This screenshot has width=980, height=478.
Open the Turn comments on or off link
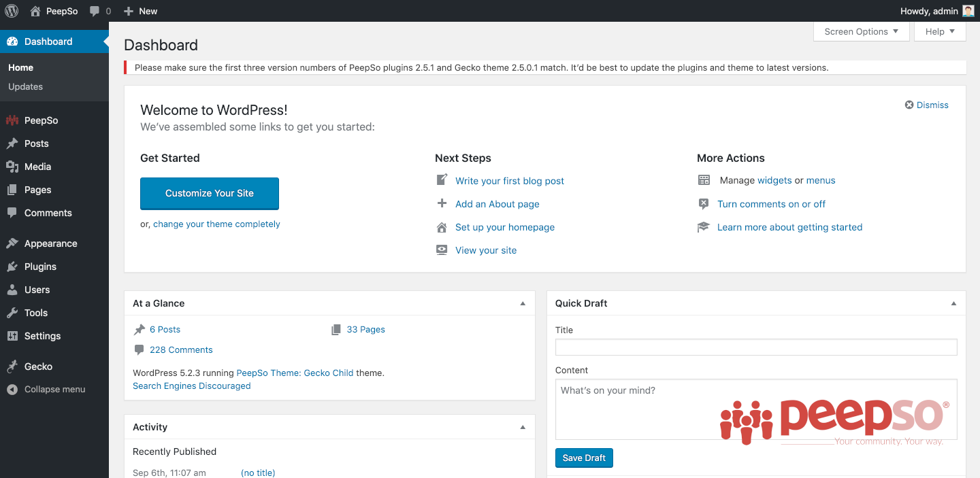(771, 204)
